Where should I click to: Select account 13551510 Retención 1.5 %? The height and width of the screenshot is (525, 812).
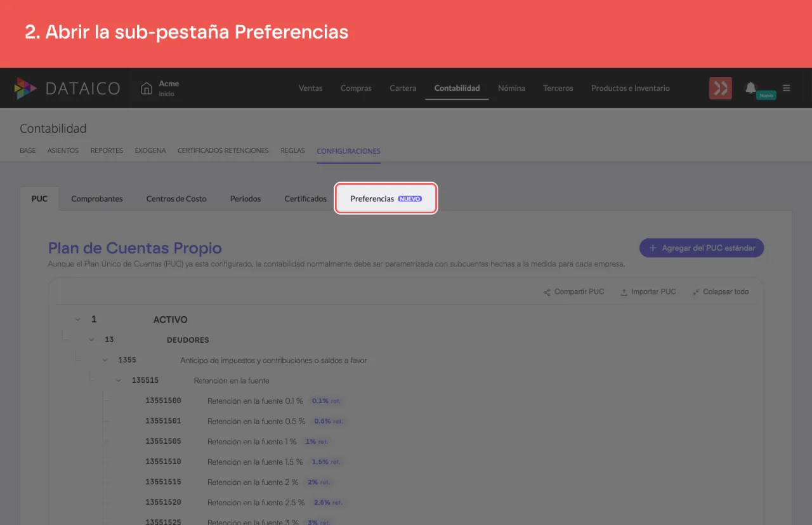click(x=224, y=462)
